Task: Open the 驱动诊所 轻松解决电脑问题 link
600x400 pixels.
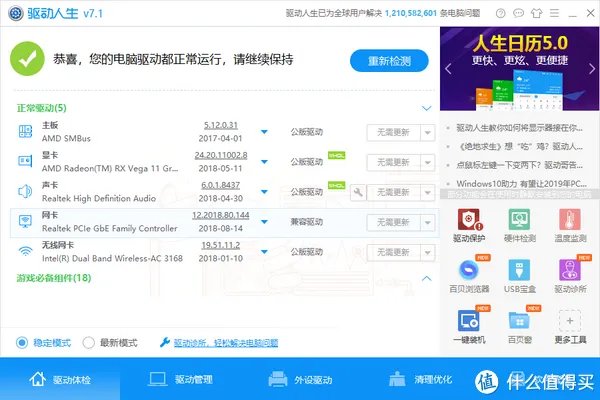Action: tap(226, 343)
